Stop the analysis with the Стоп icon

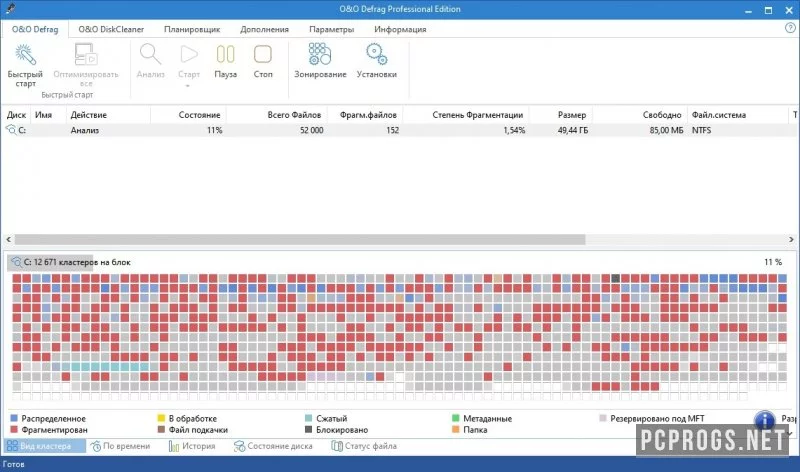(x=263, y=54)
